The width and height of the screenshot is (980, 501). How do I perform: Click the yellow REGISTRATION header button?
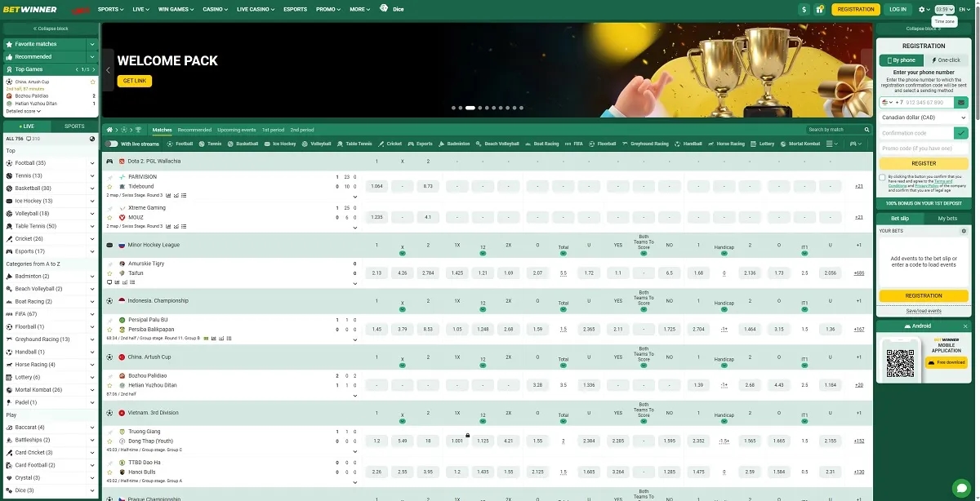click(x=856, y=9)
